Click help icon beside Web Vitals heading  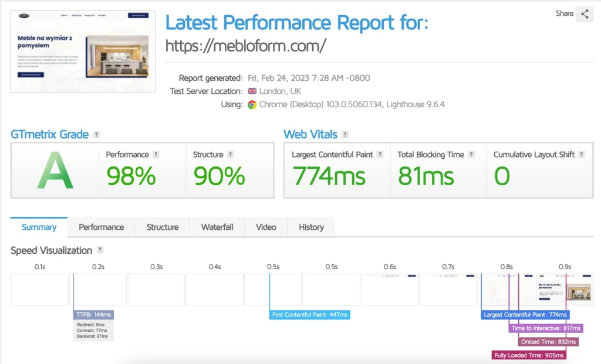pos(345,135)
